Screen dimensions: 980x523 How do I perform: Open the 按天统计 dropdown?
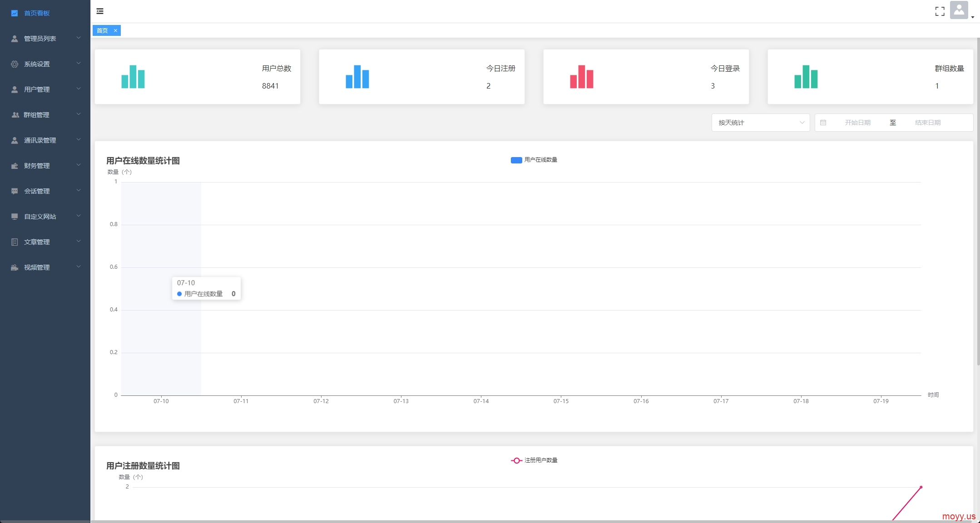point(761,123)
